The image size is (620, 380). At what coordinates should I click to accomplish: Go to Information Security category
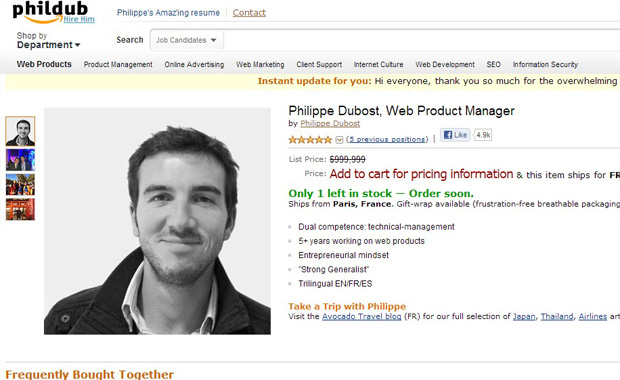pyautogui.click(x=545, y=64)
